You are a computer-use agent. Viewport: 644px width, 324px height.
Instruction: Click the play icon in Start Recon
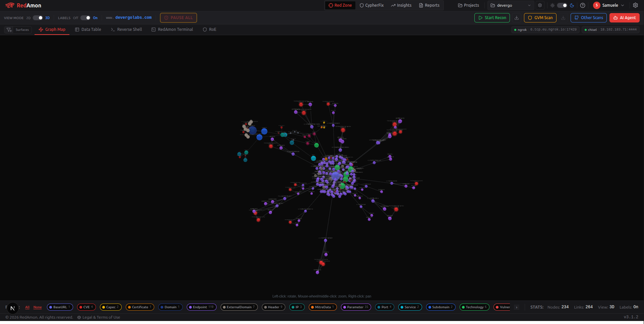(480, 18)
